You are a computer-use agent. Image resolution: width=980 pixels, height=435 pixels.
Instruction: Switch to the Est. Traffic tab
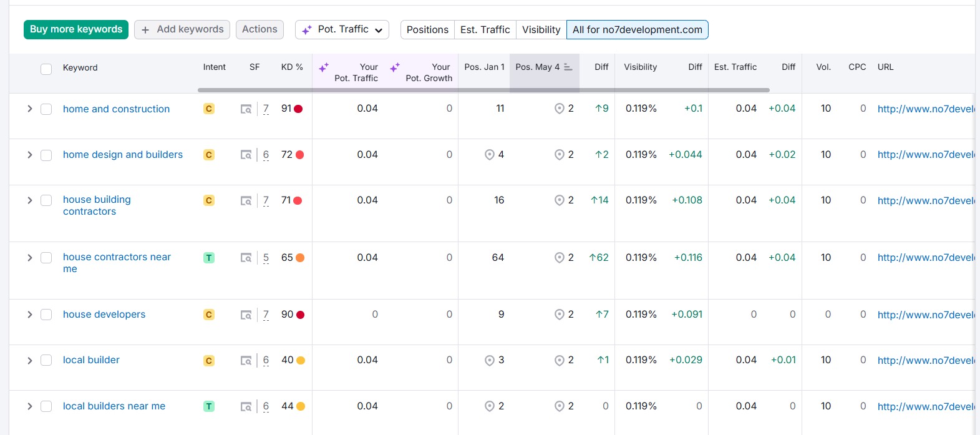tap(485, 29)
